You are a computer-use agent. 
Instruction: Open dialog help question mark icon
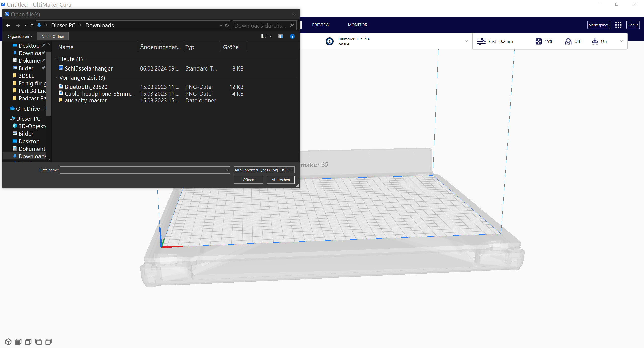click(292, 36)
